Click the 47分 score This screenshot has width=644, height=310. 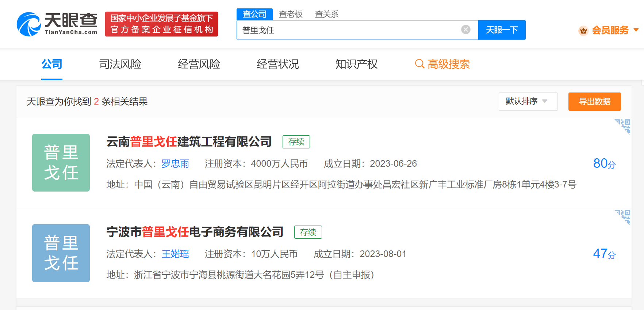(604, 254)
